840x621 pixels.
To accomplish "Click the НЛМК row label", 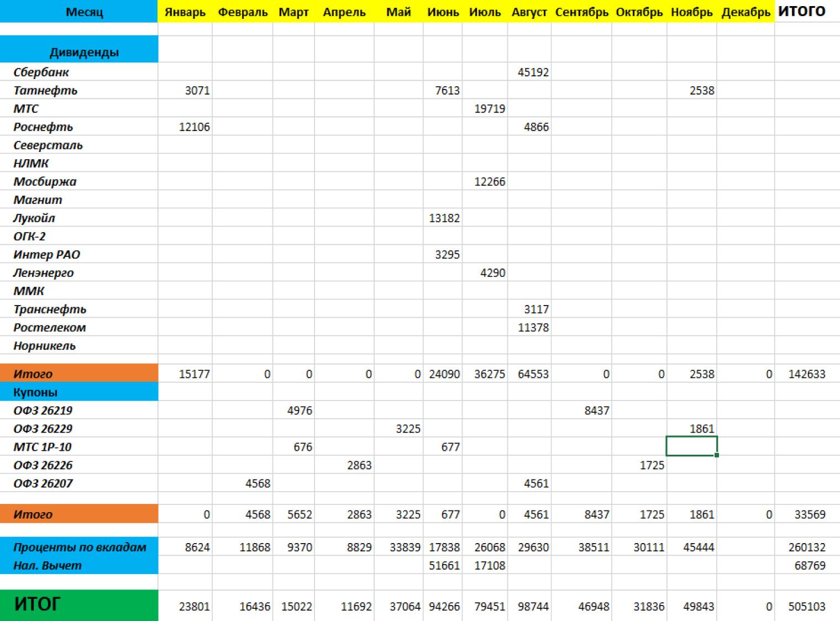I will 31,163.
